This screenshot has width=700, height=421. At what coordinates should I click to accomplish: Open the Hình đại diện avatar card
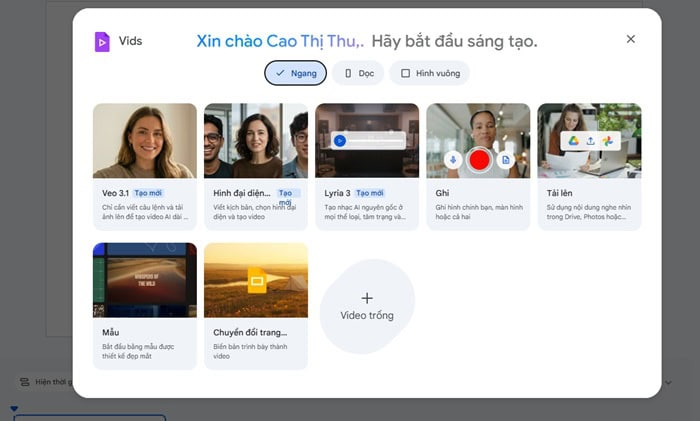coord(255,166)
